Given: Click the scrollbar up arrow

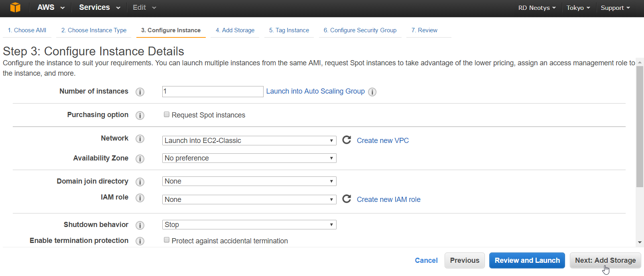Looking at the screenshot, I should pyautogui.click(x=640, y=63).
